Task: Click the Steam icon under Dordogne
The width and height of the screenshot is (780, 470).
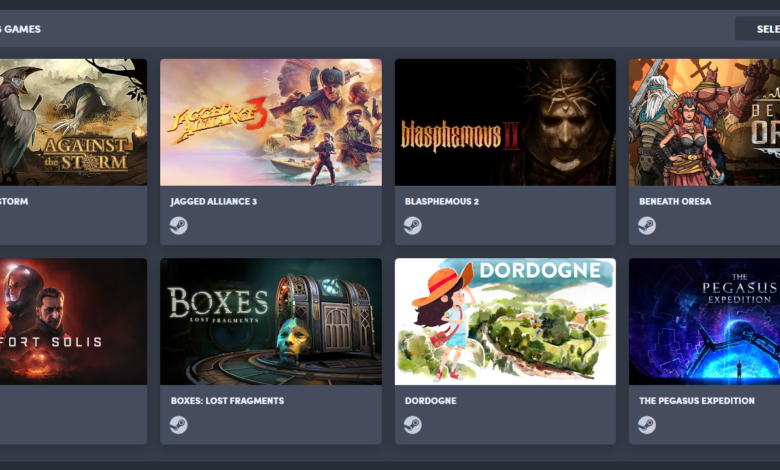Action: coord(413,425)
